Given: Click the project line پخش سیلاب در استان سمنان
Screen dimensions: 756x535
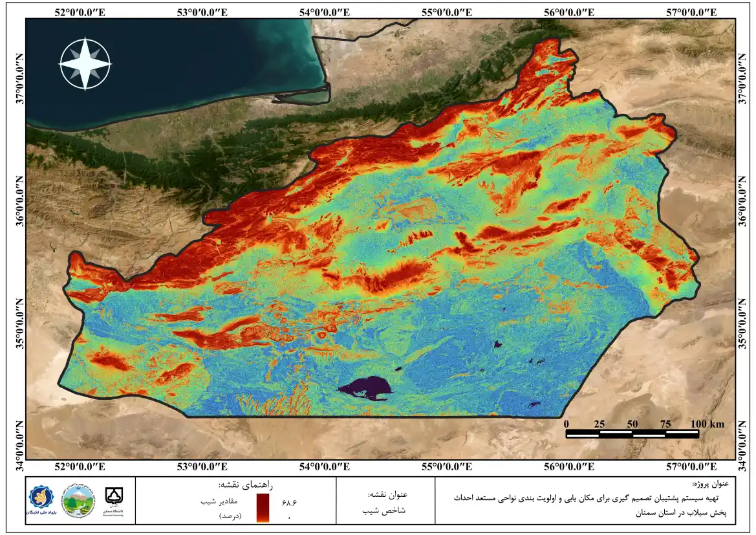Looking at the screenshot, I should point(680,513).
